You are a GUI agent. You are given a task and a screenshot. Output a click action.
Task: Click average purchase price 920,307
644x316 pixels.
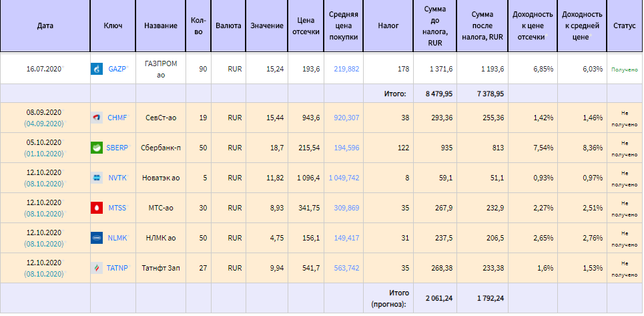[x=346, y=118]
